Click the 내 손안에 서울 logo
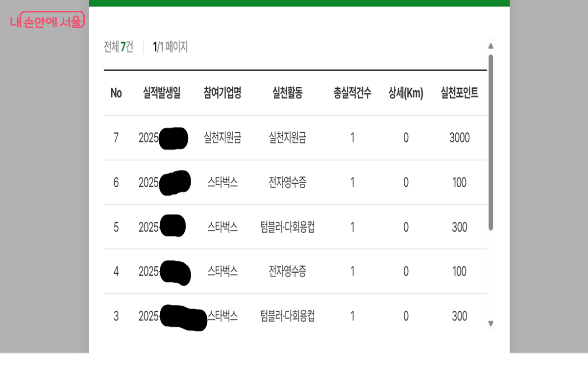The height and width of the screenshot is (392, 588). pyautogui.click(x=47, y=21)
